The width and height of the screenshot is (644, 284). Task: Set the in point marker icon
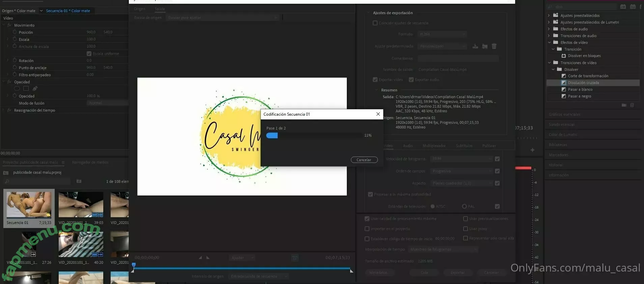click(x=200, y=258)
